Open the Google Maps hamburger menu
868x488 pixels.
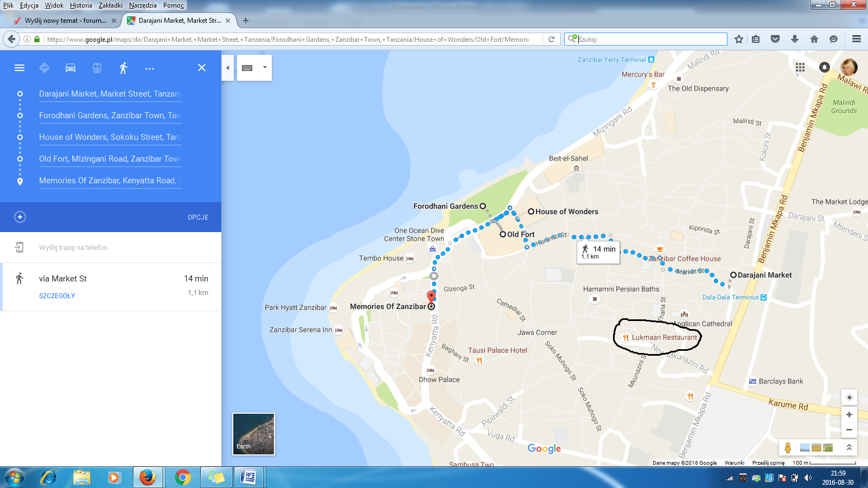tap(20, 68)
